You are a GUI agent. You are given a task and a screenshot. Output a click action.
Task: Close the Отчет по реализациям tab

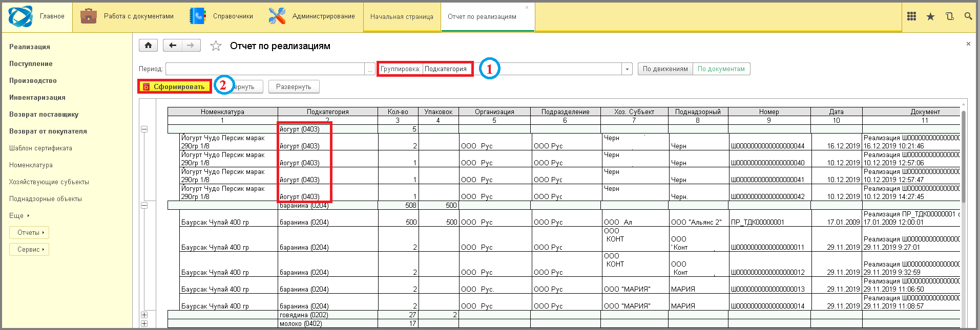527,8
